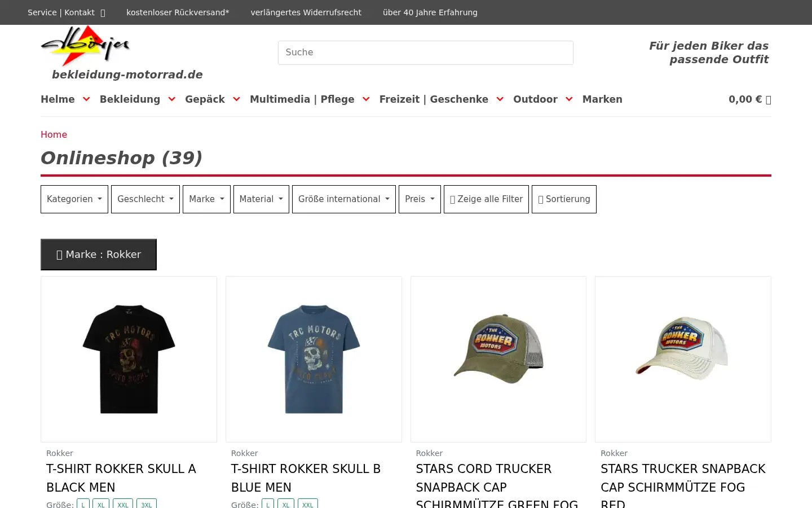Click the 0,00 € cart total
Image resolution: width=812 pixels, height=508 pixels.
745,99
